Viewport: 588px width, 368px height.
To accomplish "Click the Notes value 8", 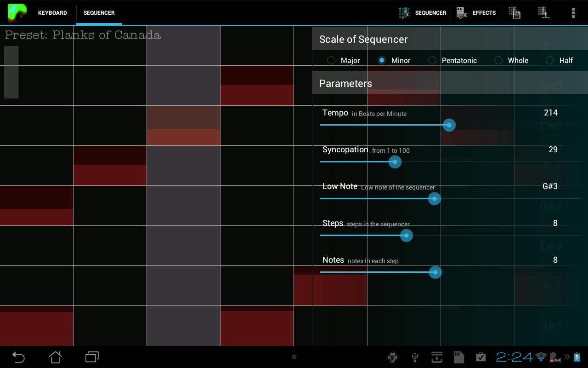I will [555, 260].
